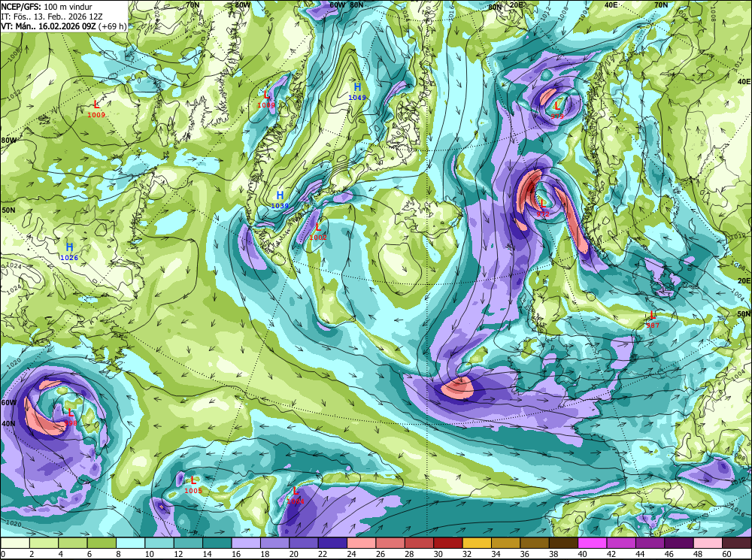
Task: Select the 38–40 dark brown legend swatch
Action: tap(563, 543)
